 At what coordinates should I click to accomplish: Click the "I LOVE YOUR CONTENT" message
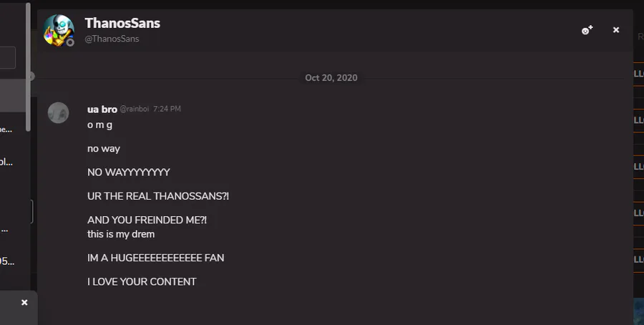tap(142, 282)
